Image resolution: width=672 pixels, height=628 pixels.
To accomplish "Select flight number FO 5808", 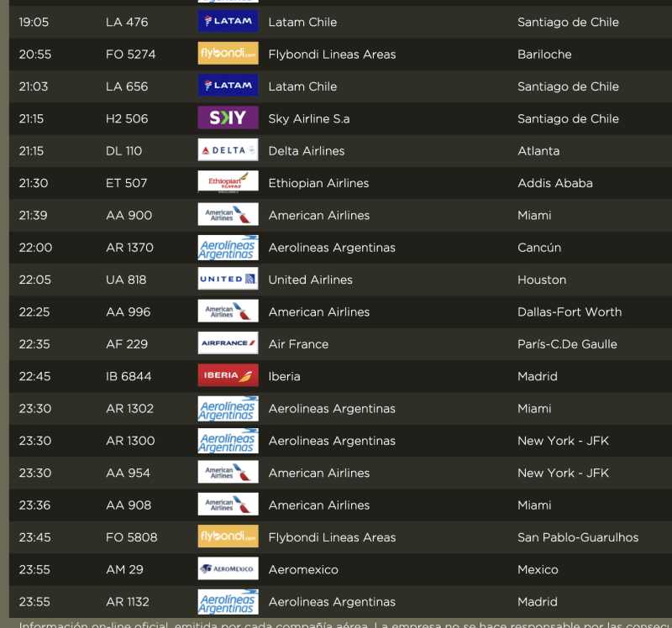I will coord(132,537).
